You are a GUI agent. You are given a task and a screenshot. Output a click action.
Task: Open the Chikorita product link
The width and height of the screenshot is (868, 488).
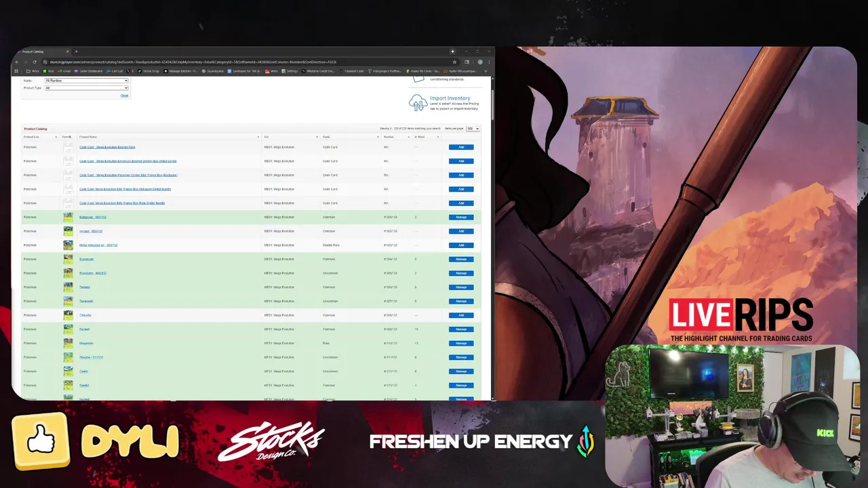tap(85, 315)
